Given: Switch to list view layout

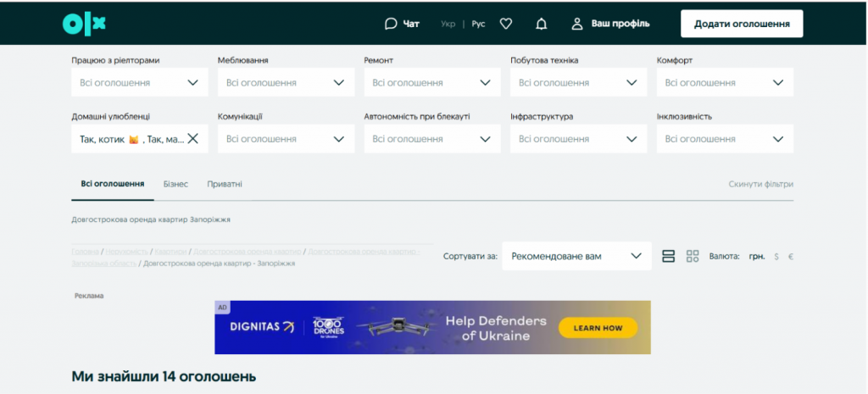Looking at the screenshot, I should [668, 256].
